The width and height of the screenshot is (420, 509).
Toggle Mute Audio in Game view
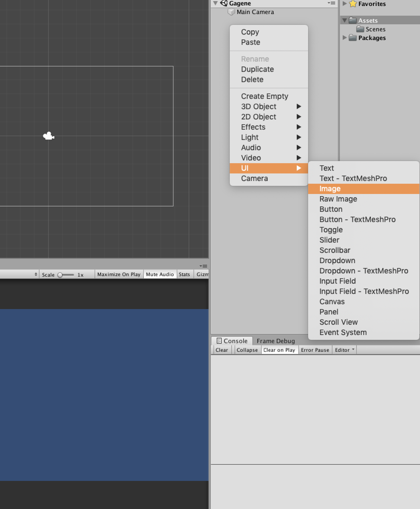[160, 274]
